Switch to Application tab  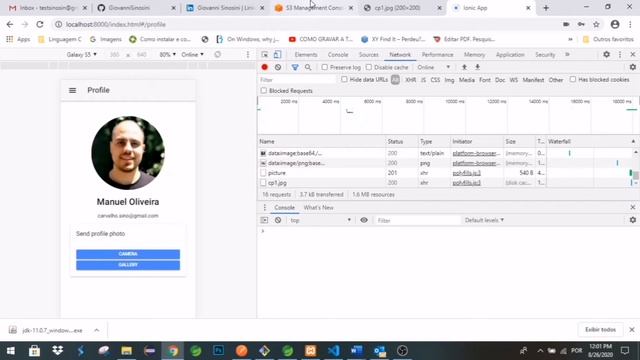(x=510, y=54)
